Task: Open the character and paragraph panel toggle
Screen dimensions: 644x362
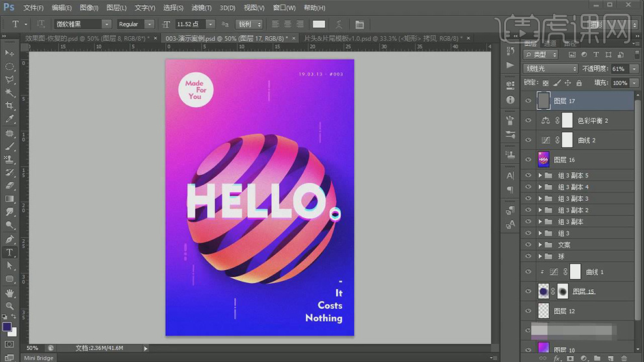Action: click(359, 24)
